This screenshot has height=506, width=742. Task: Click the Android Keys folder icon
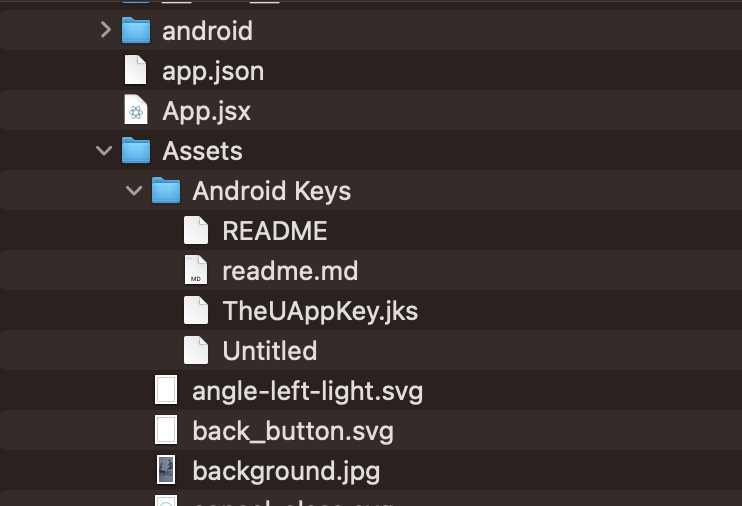pyautogui.click(x=165, y=191)
